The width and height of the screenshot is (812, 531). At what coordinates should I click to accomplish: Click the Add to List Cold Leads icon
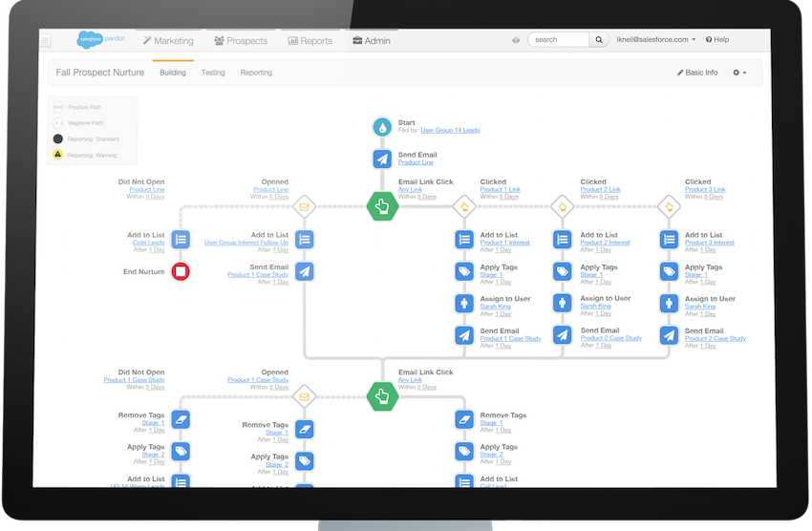point(181,239)
